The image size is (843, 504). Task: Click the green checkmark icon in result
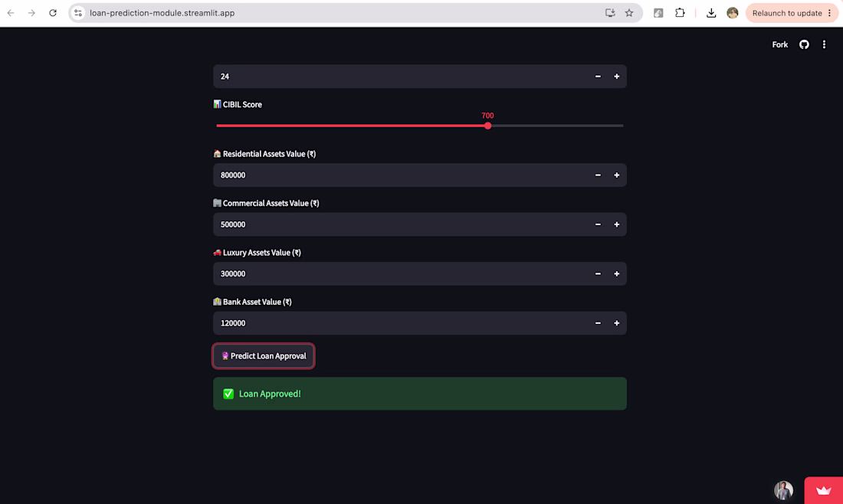[228, 394]
